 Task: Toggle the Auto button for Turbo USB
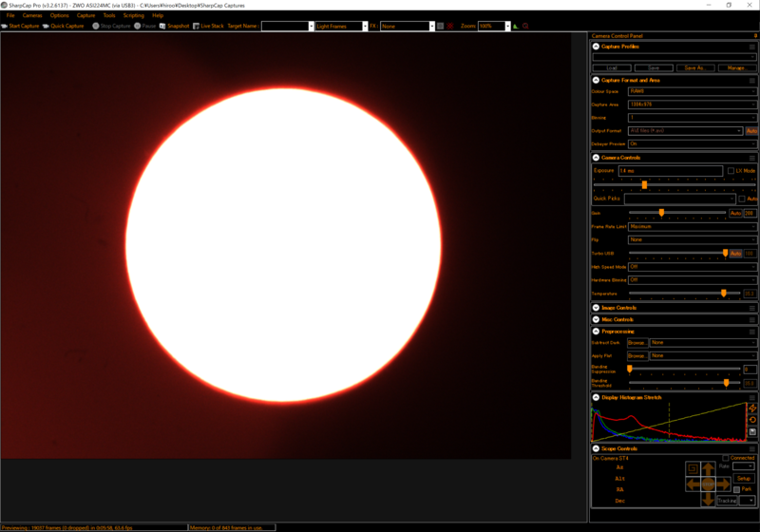(x=735, y=254)
